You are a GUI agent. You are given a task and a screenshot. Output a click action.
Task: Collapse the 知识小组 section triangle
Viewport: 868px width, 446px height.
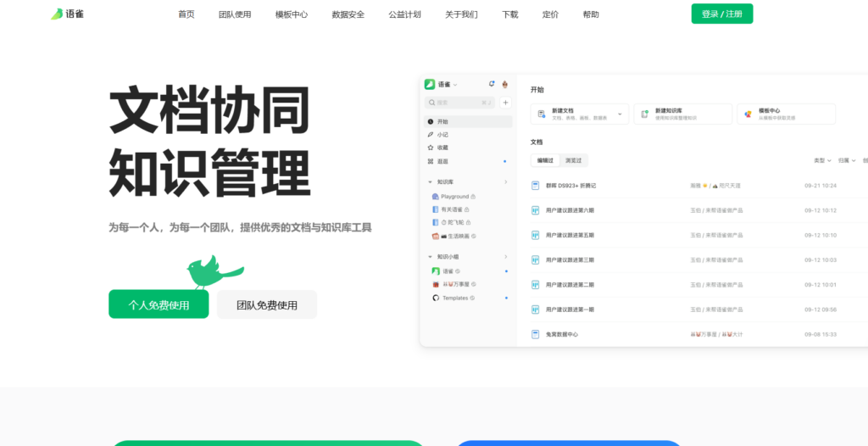click(x=430, y=257)
